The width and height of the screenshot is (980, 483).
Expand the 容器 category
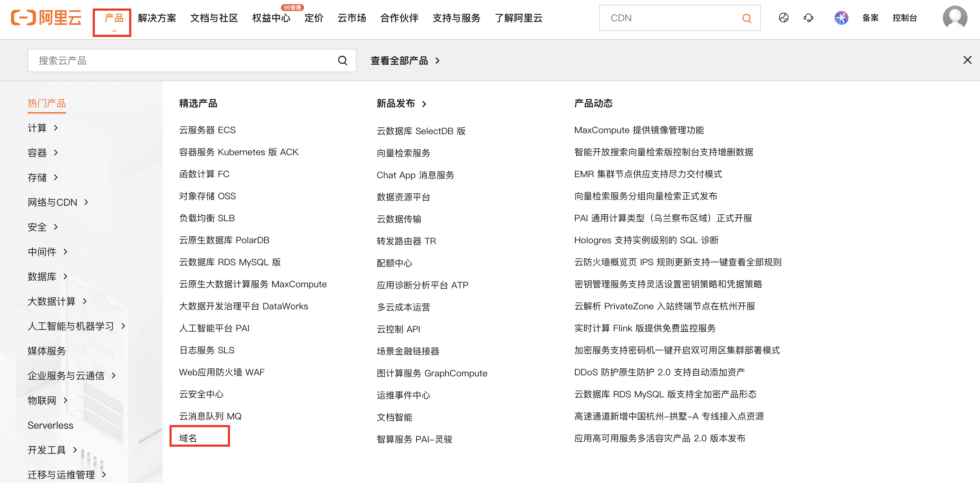tap(43, 153)
